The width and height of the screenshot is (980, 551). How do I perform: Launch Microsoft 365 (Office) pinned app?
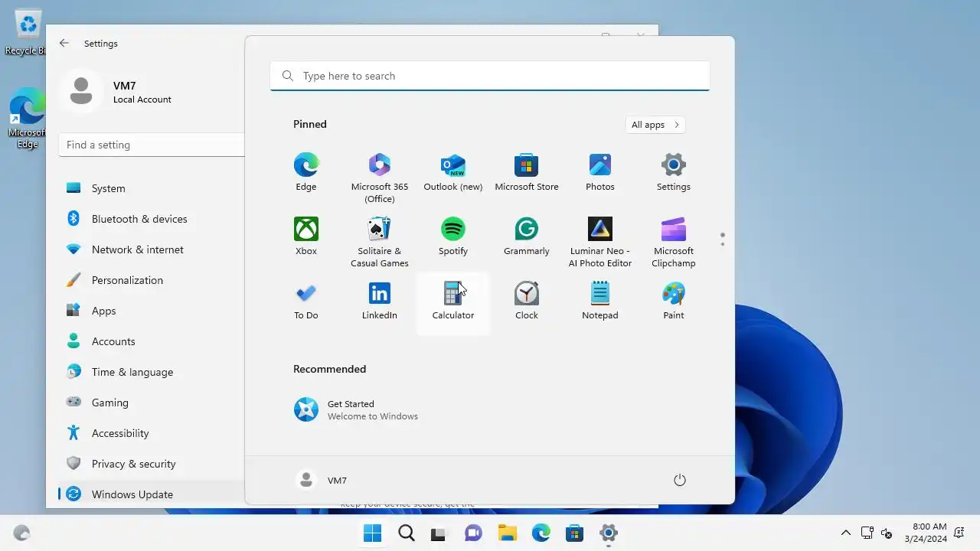379,178
